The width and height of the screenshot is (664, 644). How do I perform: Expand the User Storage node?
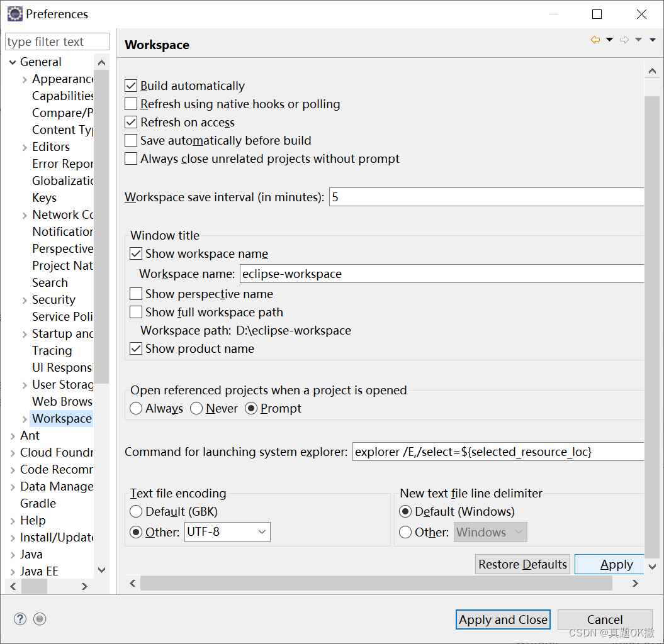pyautogui.click(x=25, y=385)
